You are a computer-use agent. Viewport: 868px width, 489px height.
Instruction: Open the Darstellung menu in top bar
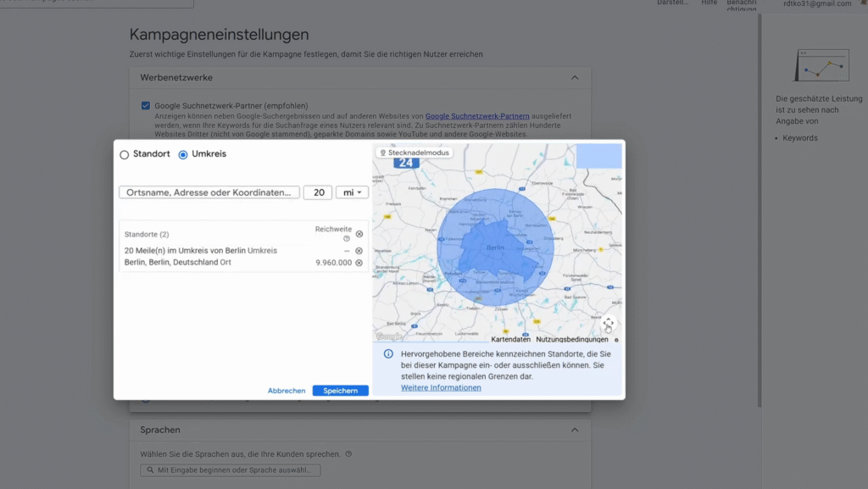(672, 3)
